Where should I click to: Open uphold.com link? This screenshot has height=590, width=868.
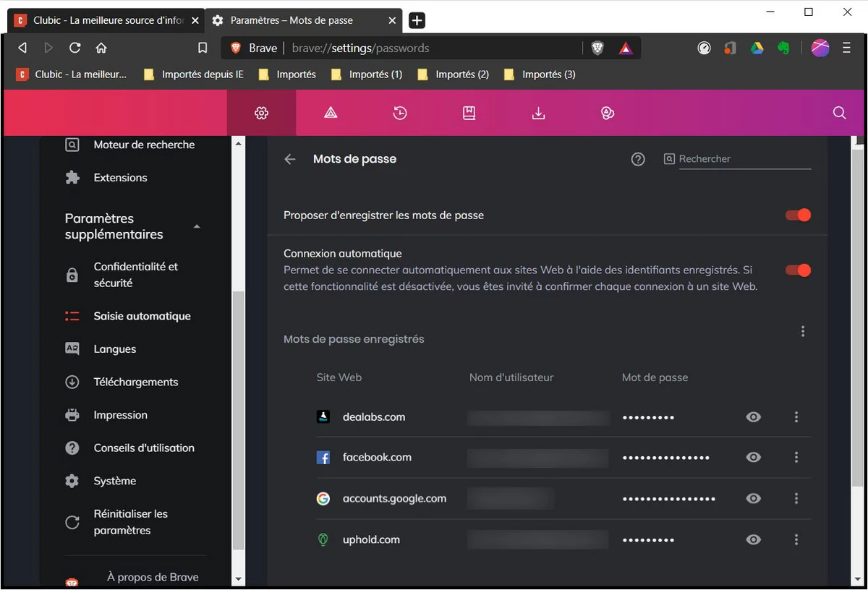point(371,539)
